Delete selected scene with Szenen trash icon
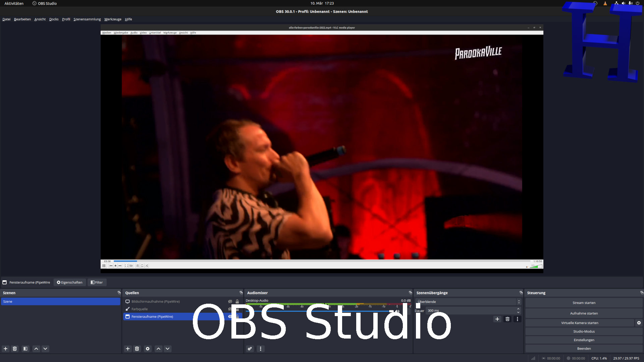 [x=15, y=349]
